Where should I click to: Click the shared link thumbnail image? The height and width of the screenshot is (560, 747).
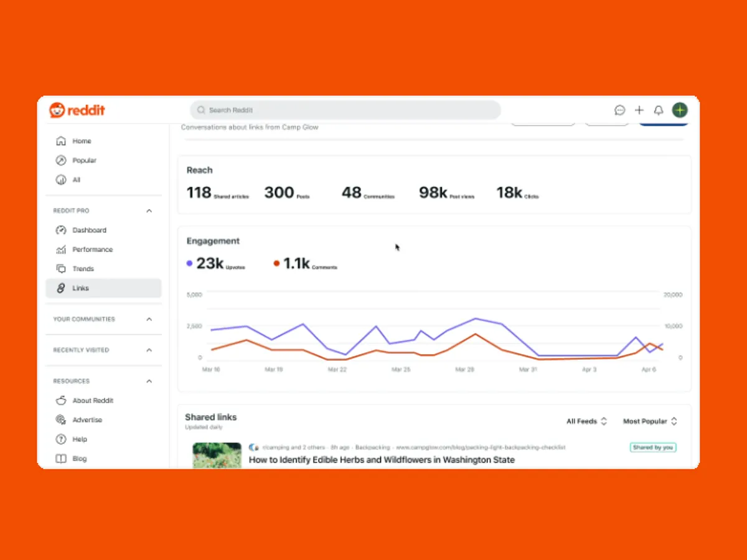click(217, 455)
